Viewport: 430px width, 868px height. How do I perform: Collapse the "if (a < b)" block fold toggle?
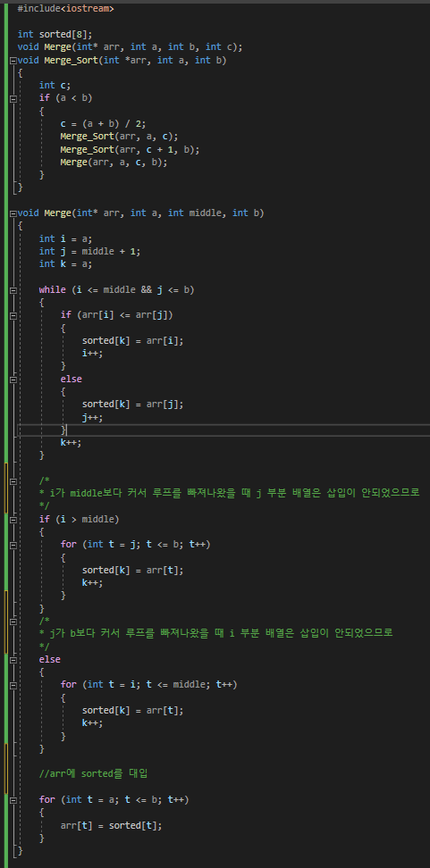(x=13, y=98)
